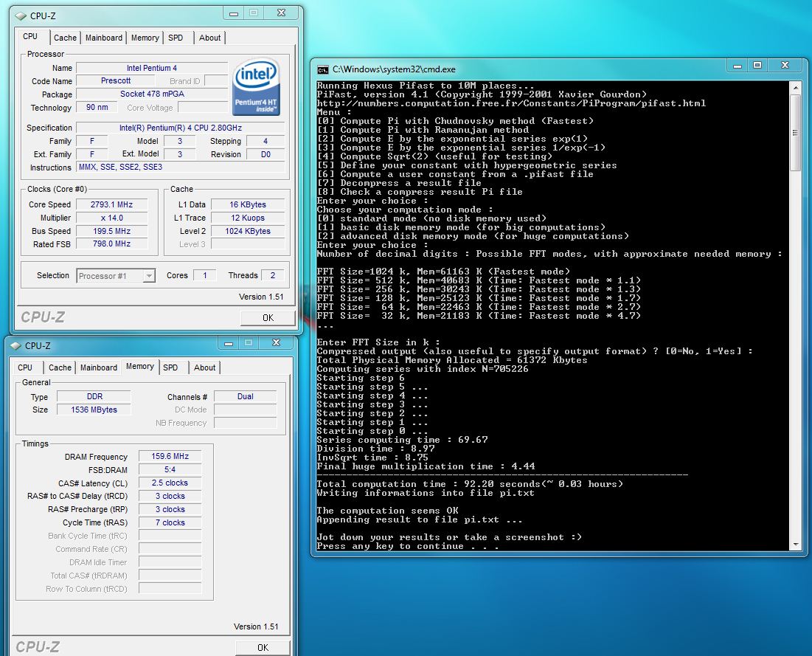Open the Cache tab in top CPU-Z window
This screenshot has width=812, height=656.
[x=65, y=38]
